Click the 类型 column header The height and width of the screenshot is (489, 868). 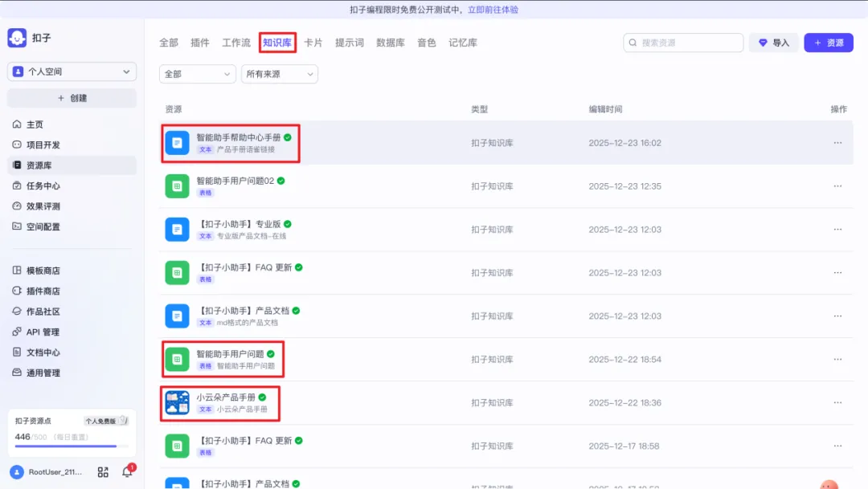point(479,109)
